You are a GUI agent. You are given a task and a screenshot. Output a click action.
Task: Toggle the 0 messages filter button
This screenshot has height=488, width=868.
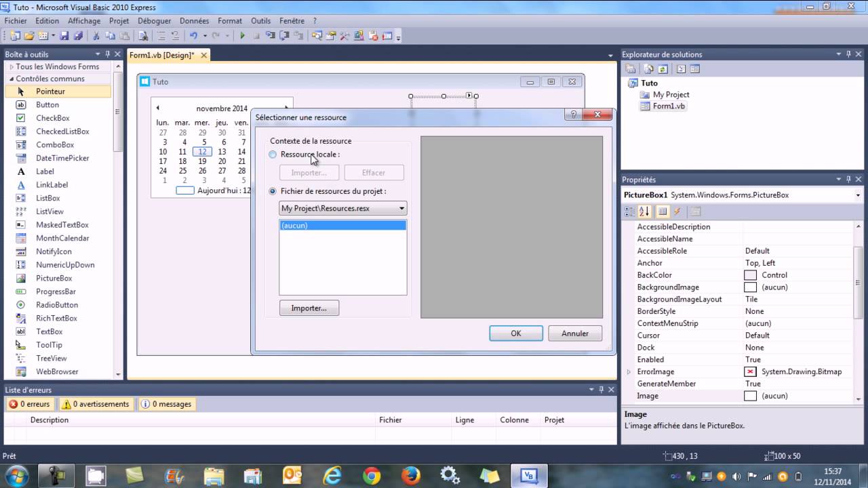click(x=166, y=404)
